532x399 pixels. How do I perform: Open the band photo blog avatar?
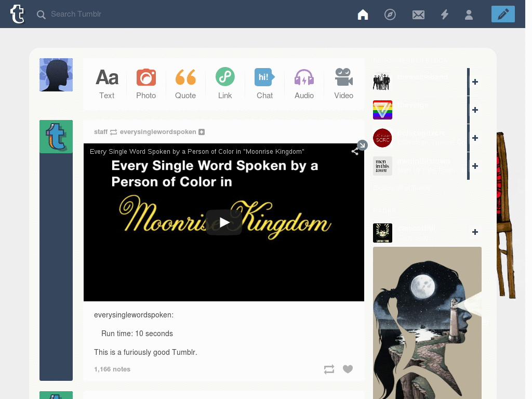[382, 82]
